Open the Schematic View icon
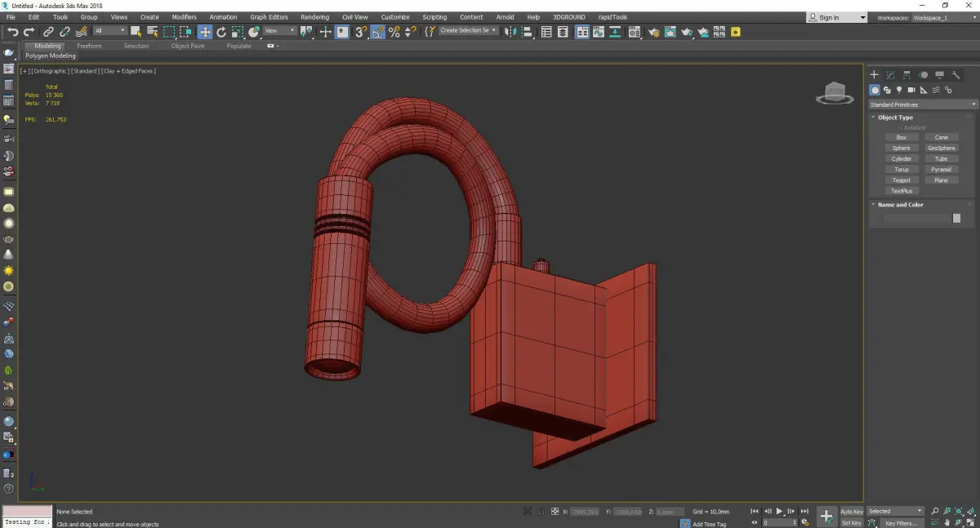This screenshot has width=980, height=528. [614, 32]
